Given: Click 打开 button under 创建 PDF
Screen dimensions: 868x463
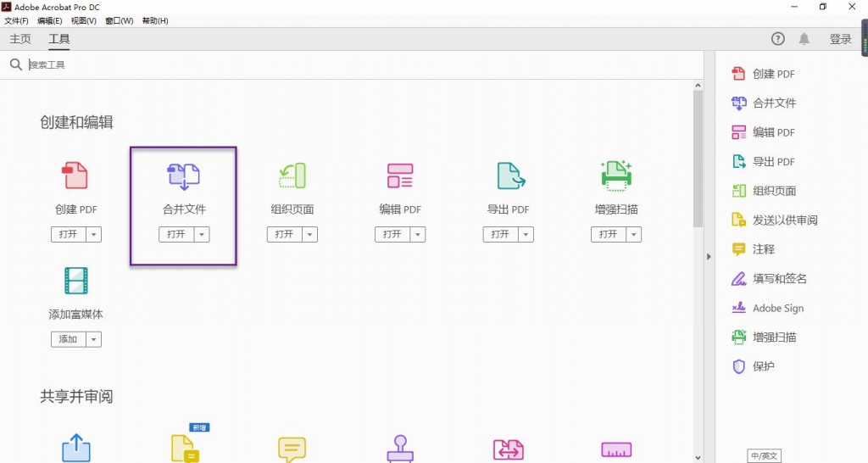Looking at the screenshot, I should [69, 234].
